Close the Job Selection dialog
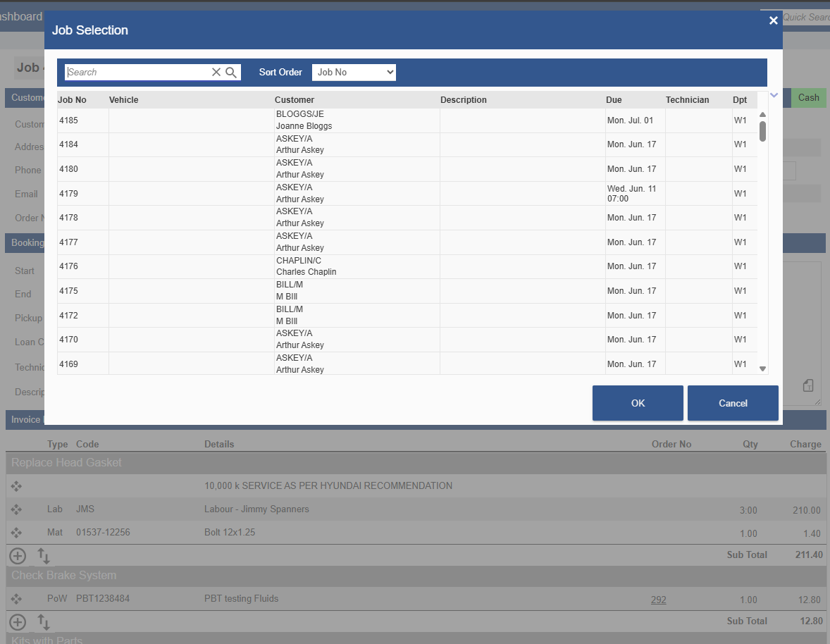The width and height of the screenshot is (830, 644). 774,20
